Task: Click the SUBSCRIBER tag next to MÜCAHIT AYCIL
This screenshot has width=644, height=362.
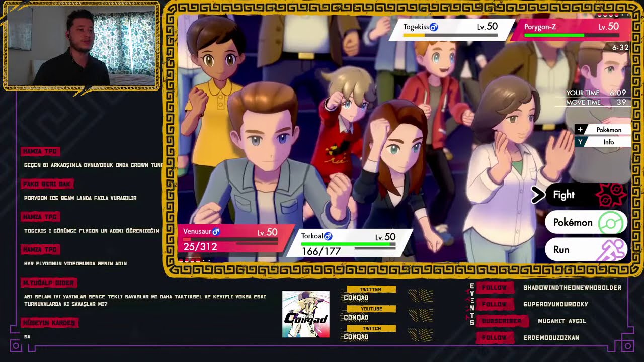Action: [502, 321]
